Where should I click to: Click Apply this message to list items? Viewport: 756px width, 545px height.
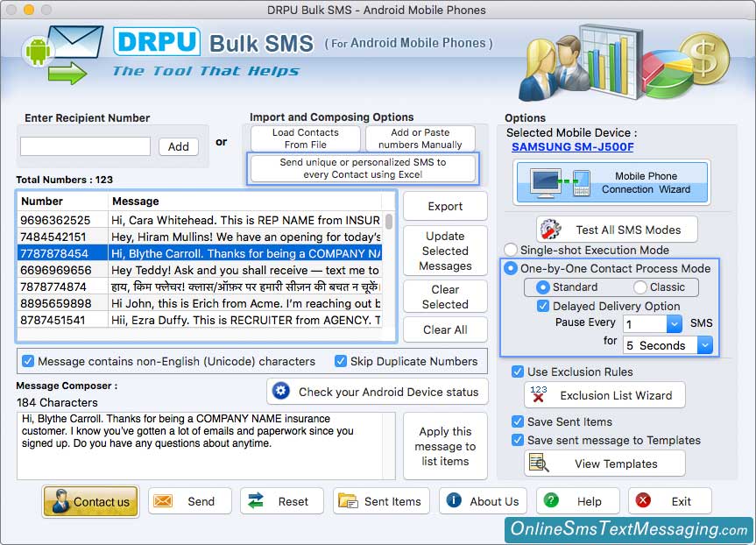(445, 446)
